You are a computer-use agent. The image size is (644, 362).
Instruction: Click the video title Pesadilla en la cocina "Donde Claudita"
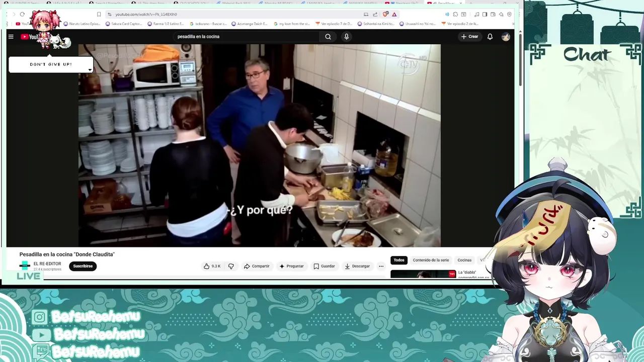pyautogui.click(x=67, y=254)
